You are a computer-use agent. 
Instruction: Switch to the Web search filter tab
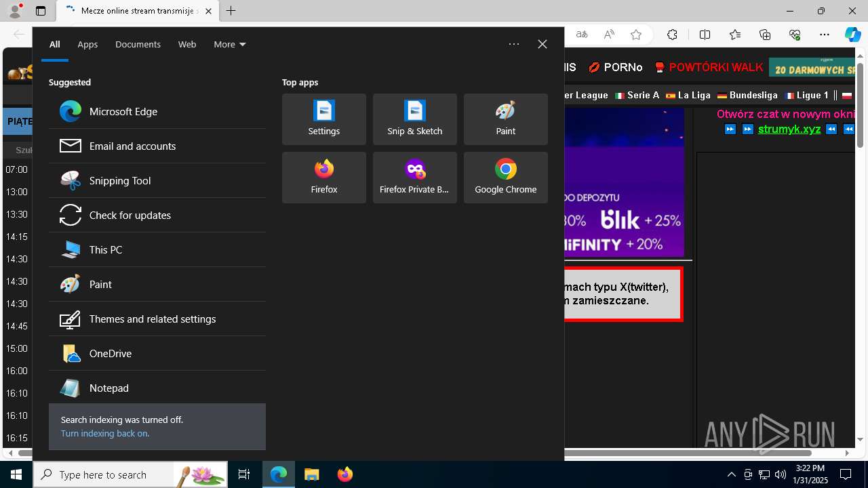tap(187, 44)
